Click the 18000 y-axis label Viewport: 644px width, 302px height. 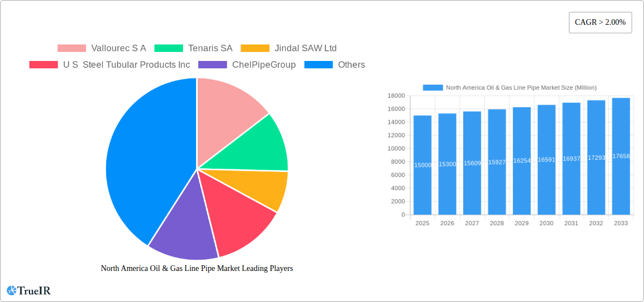397,95
